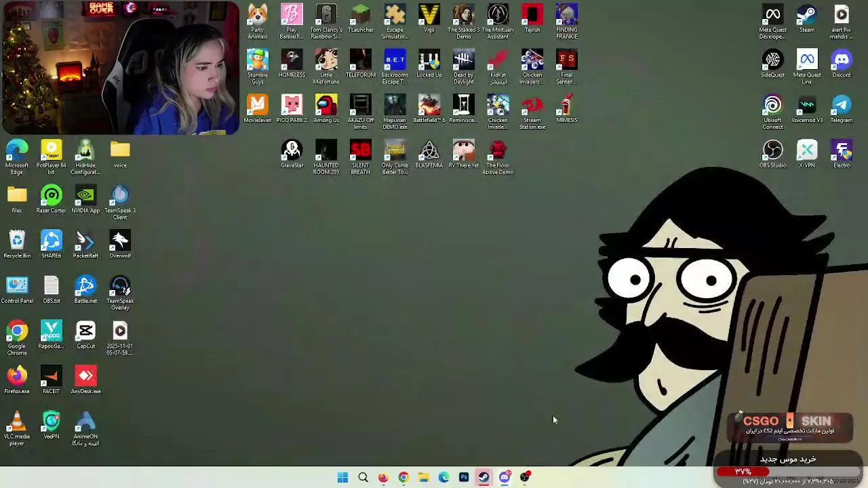The image size is (868, 488).
Task: Click the taskbar Search magnifier
Action: click(x=363, y=477)
